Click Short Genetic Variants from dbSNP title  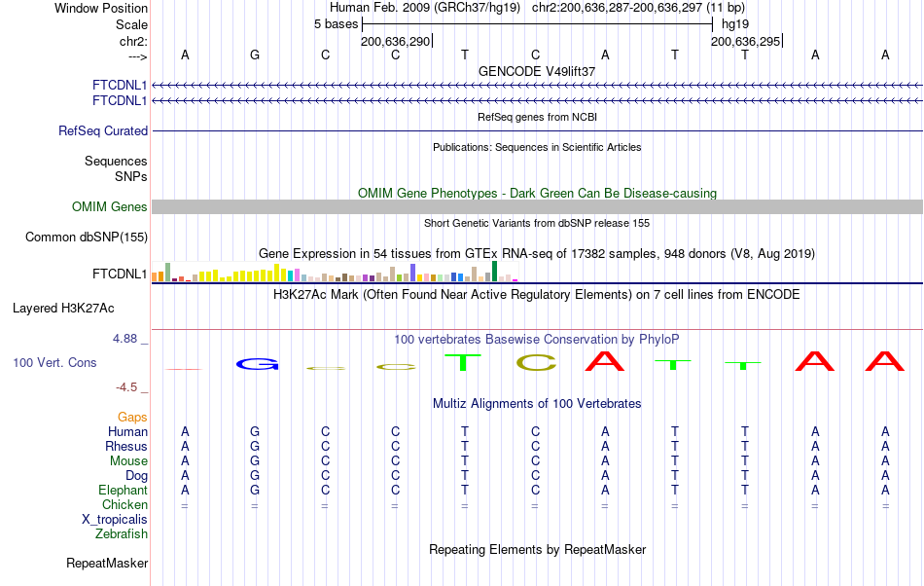coord(537,224)
